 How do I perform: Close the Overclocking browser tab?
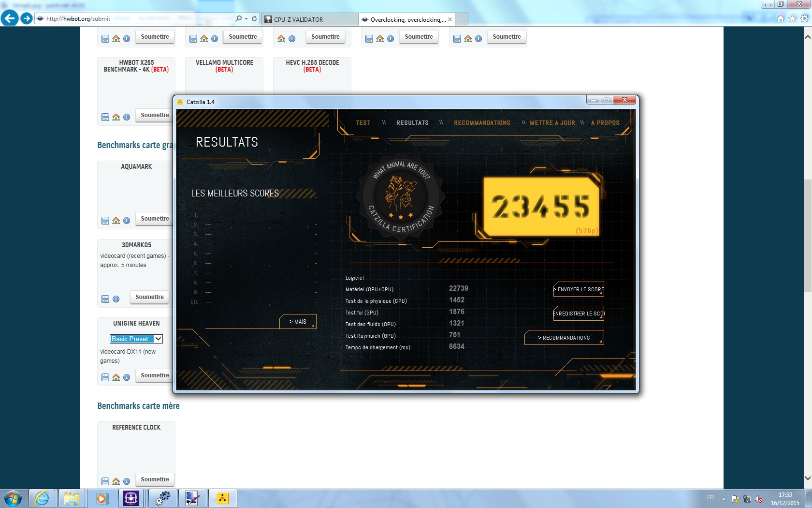[x=450, y=19]
